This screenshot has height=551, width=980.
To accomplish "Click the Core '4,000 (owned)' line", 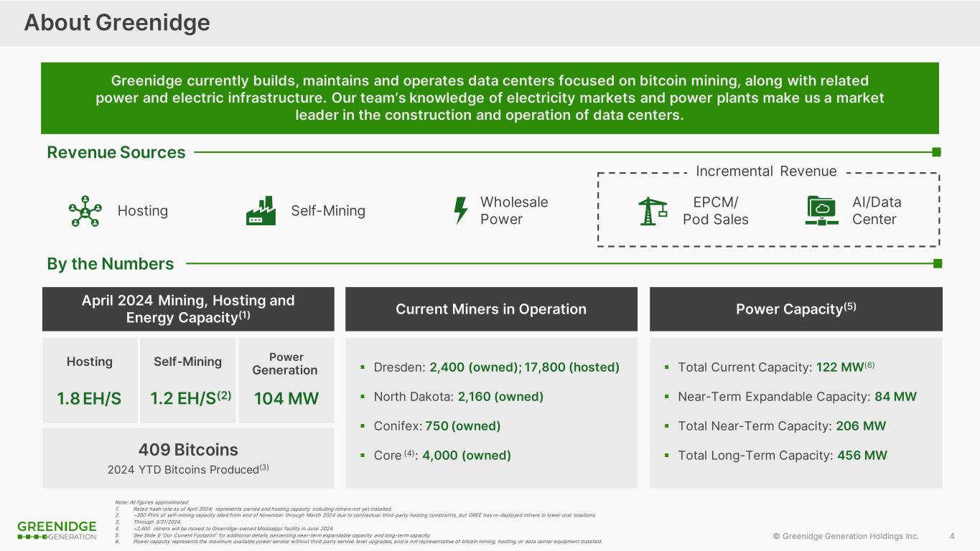I will [x=436, y=456].
